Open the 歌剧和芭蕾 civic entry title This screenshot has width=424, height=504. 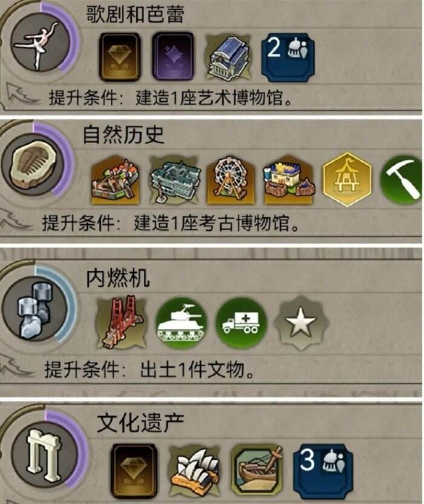(135, 15)
